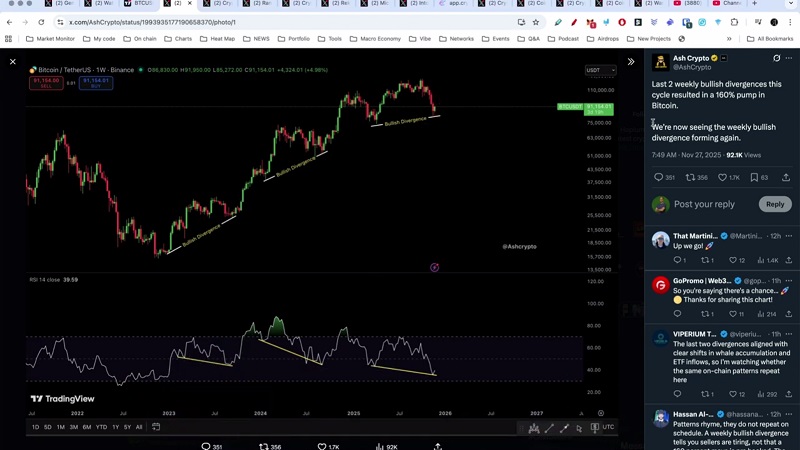The width and height of the screenshot is (800, 450).
Task: Like That Martini's "Up we go!" reply
Action: 734,260
